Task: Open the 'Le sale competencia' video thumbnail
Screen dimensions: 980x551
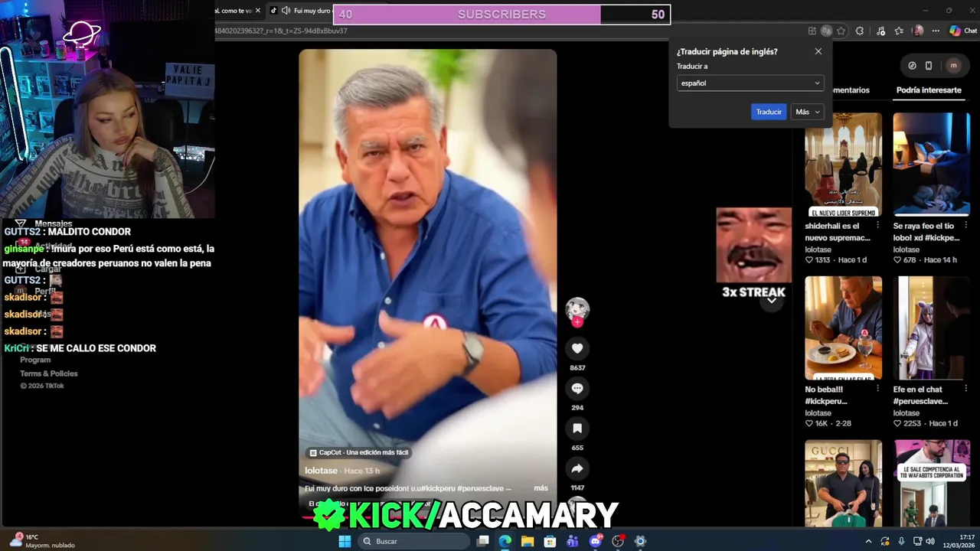Action: [x=931, y=483]
